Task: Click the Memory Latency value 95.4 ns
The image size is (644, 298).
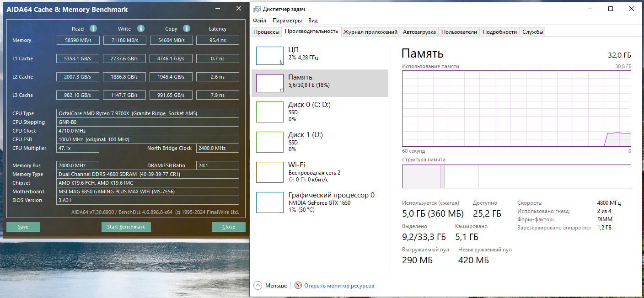Action: click(218, 40)
